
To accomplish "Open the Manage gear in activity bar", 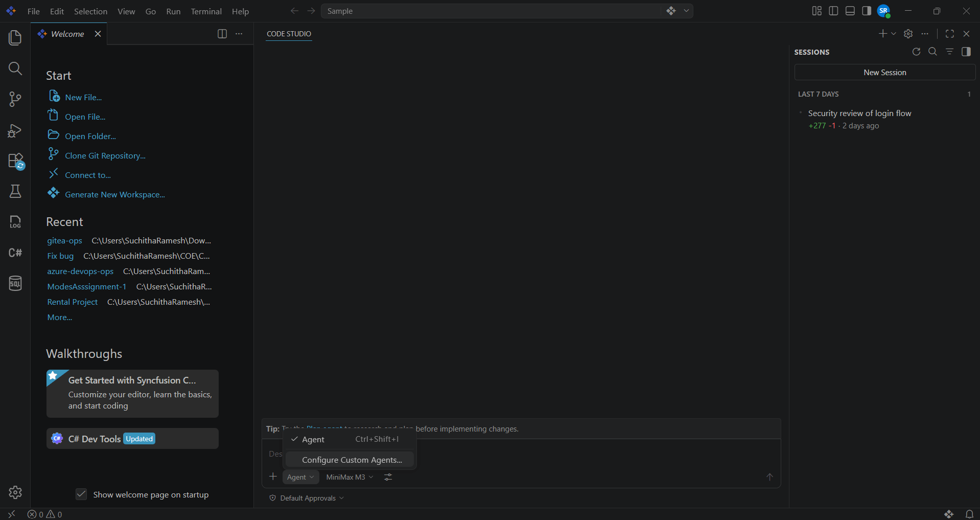I will 15,492.
